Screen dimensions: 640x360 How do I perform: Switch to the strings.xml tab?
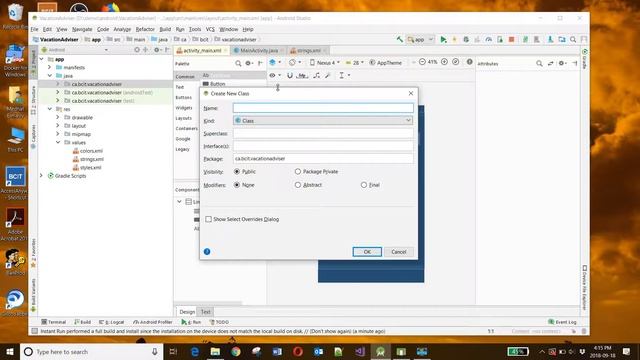pos(308,51)
